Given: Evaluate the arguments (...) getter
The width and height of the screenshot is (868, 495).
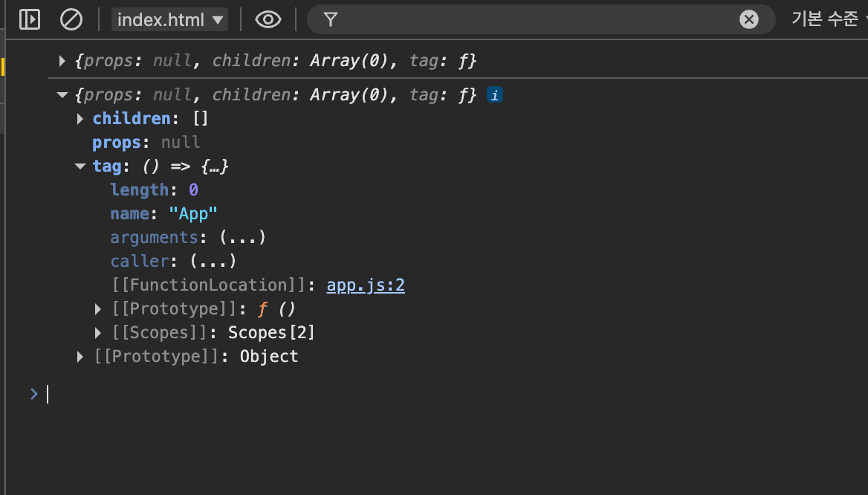Looking at the screenshot, I should (242, 238).
